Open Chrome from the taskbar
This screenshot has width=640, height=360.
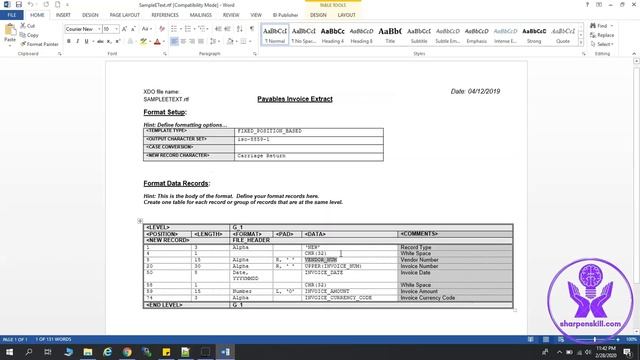point(127,352)
